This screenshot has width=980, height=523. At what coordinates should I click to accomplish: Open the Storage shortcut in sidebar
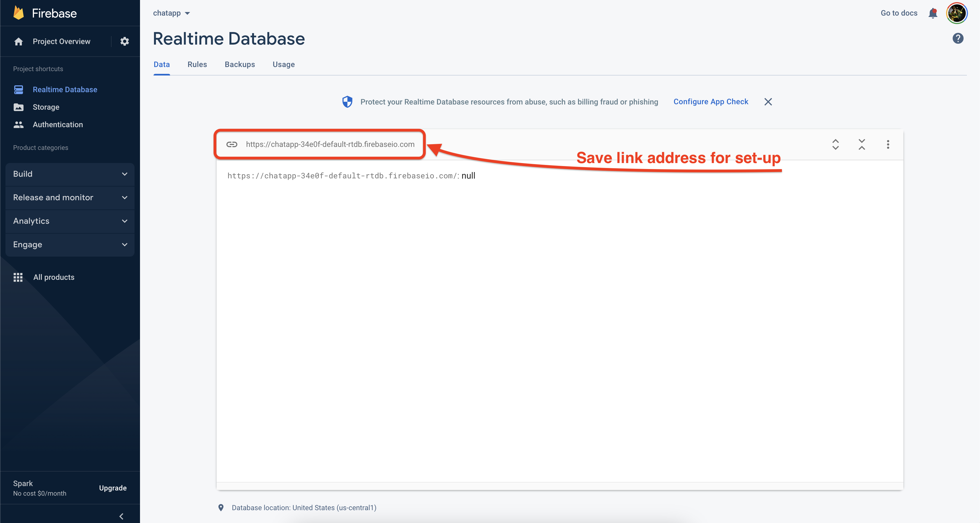46,107
